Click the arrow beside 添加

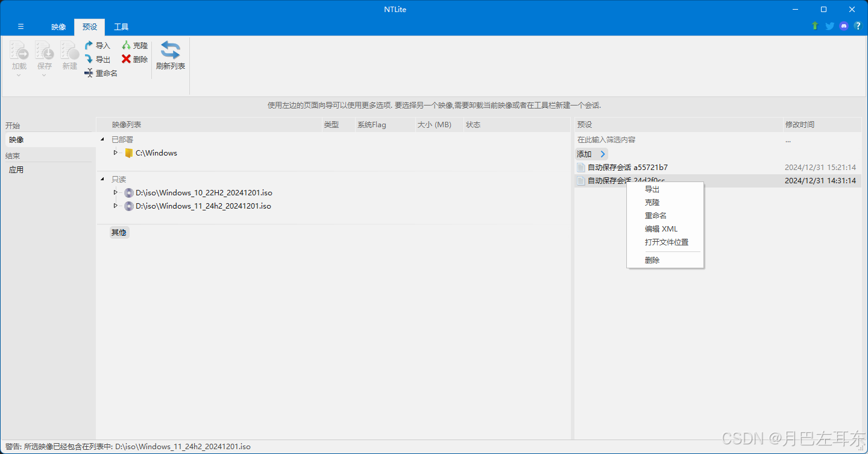603,154
